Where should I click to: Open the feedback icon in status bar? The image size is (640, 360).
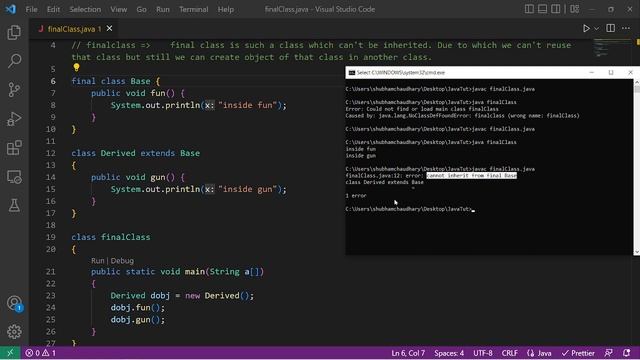point(608,353)
